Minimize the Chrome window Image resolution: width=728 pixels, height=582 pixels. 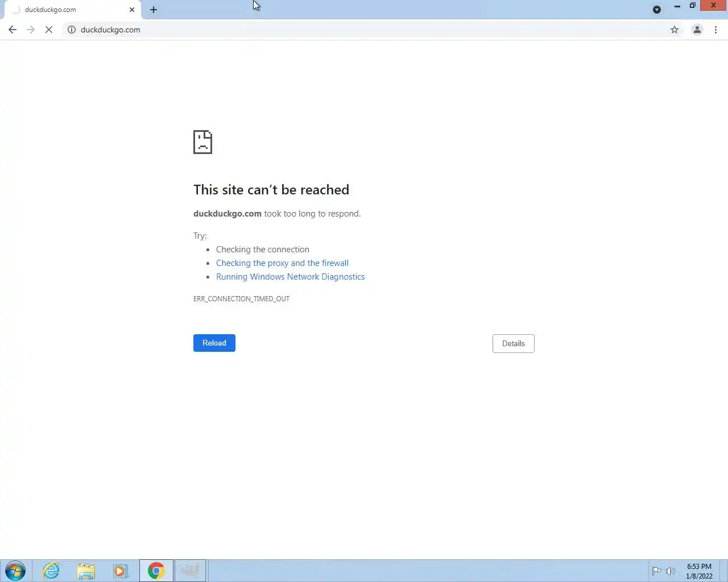(677, 6)
